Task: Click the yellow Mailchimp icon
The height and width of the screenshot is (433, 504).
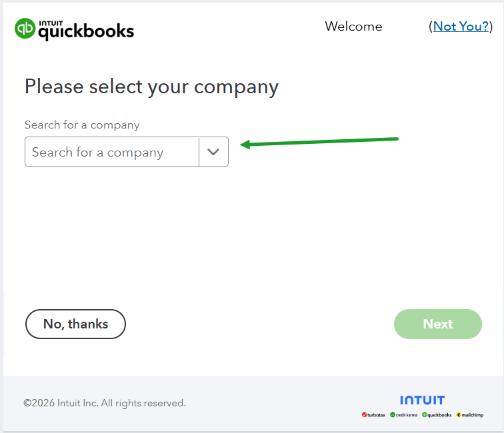Action: [x=459, y=415]
